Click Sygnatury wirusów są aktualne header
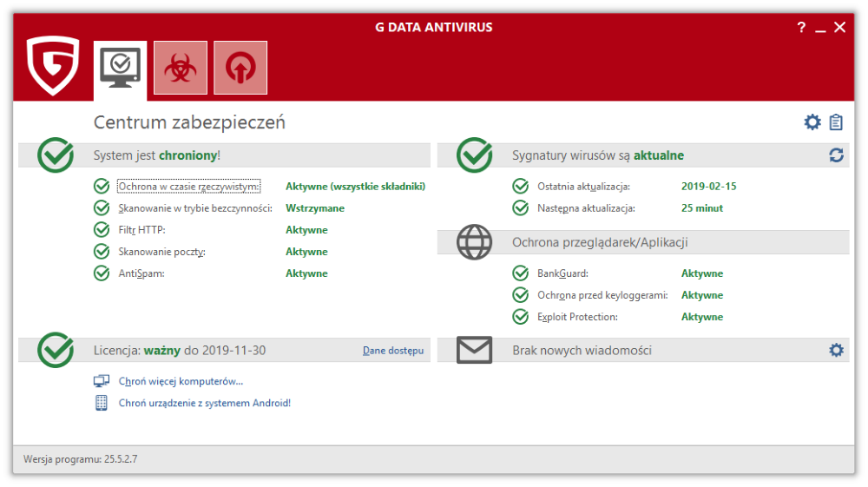 pos(598,155)
